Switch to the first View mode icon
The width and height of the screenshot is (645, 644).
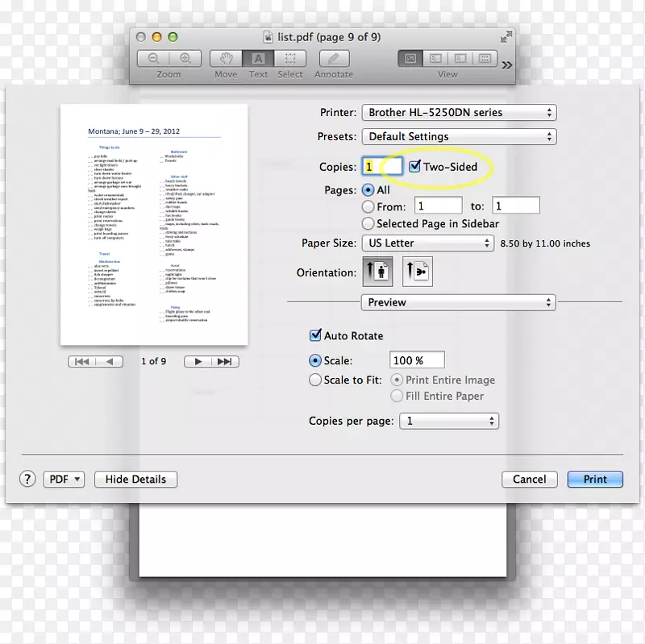click(410, 58)
